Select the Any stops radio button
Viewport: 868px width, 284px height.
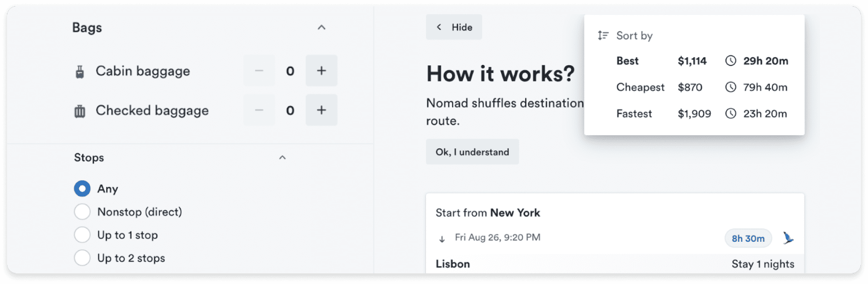(82, 188)
